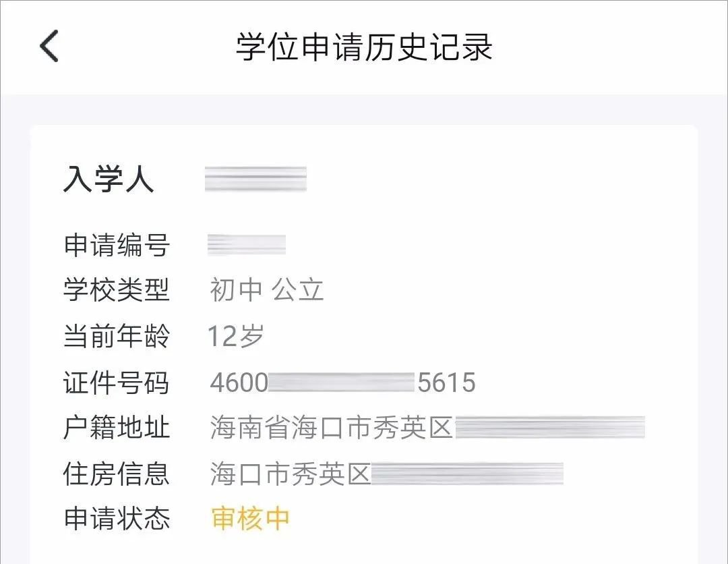Tap the 申请状态 label
Screen dimensions: 728x564
tap(116, 518)
